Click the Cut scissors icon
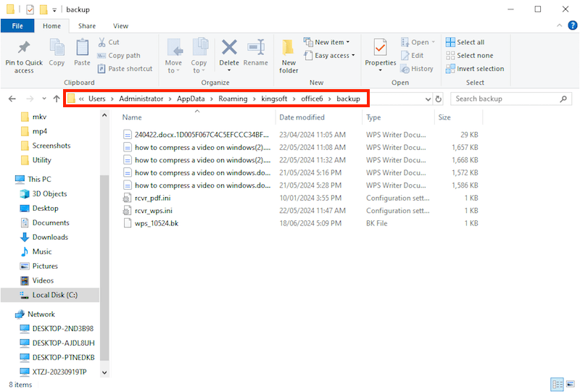Screen dimensions: 580x392 [x=101, y=42]
